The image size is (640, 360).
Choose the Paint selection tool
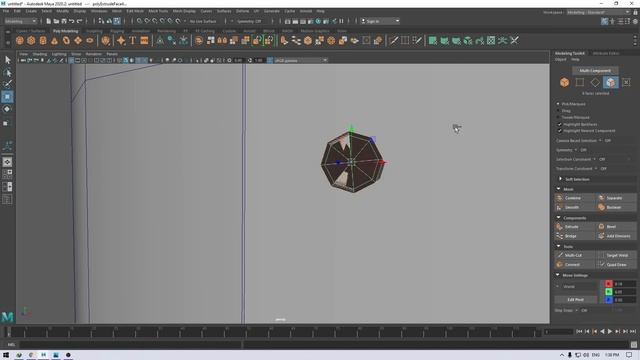7,84
